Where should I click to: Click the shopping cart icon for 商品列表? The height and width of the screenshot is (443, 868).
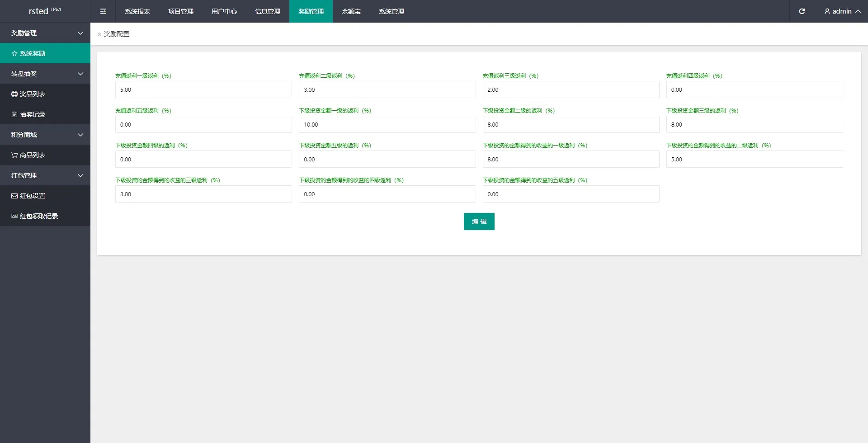[x=14, y=155]
